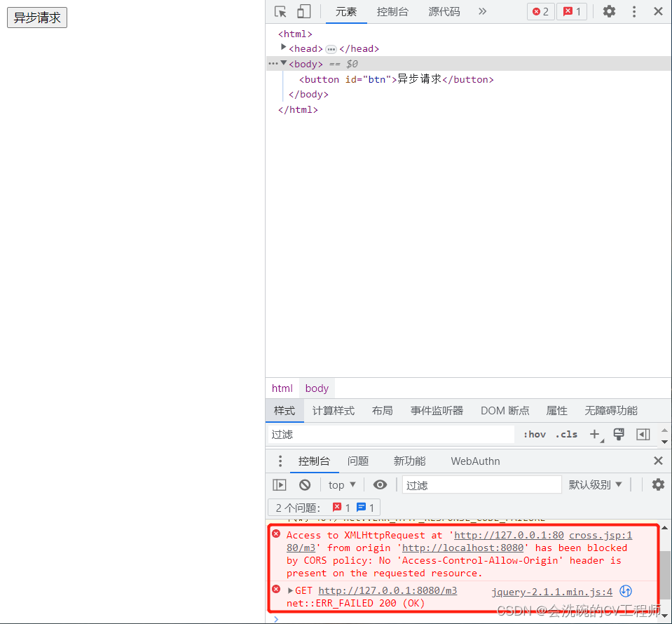Click the red error icon on CORS message
Image resolution: width=672 pixels, height=624 pixels.
[x=276, y=534]
